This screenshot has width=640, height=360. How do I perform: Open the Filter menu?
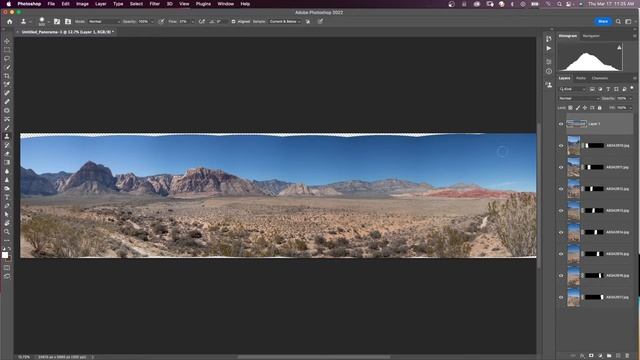155,4
